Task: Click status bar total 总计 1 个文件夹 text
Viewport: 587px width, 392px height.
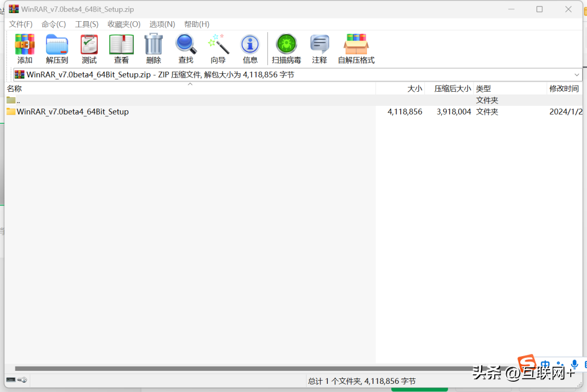Action: pyautogui.click(x=361, y=381)
